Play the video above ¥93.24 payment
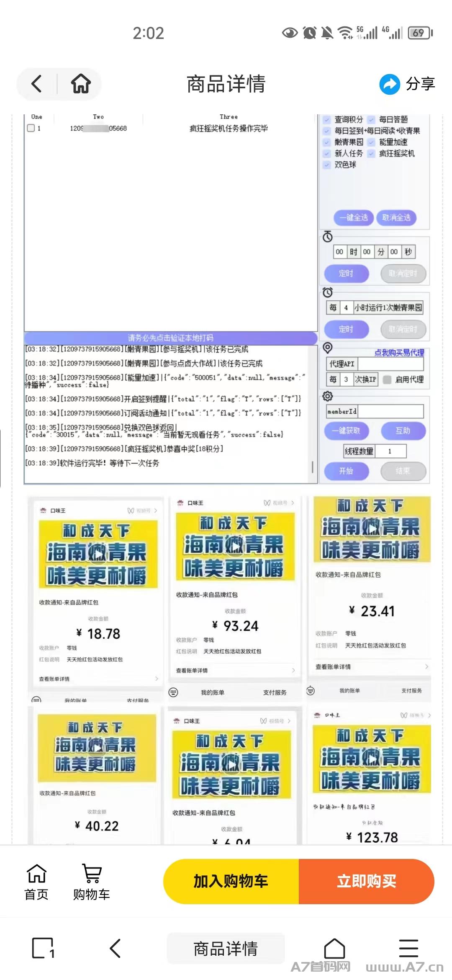The width and height of the screenshot is (452, 980). point(235,546)
